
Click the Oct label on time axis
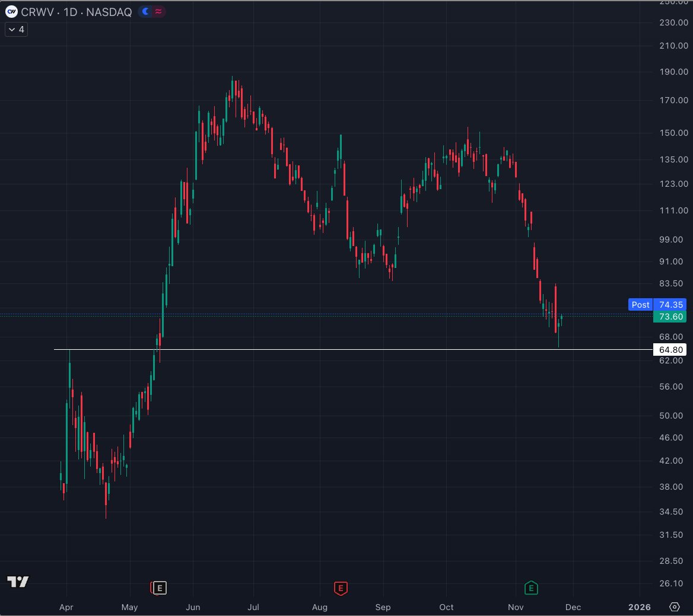[x=446, y=607]
